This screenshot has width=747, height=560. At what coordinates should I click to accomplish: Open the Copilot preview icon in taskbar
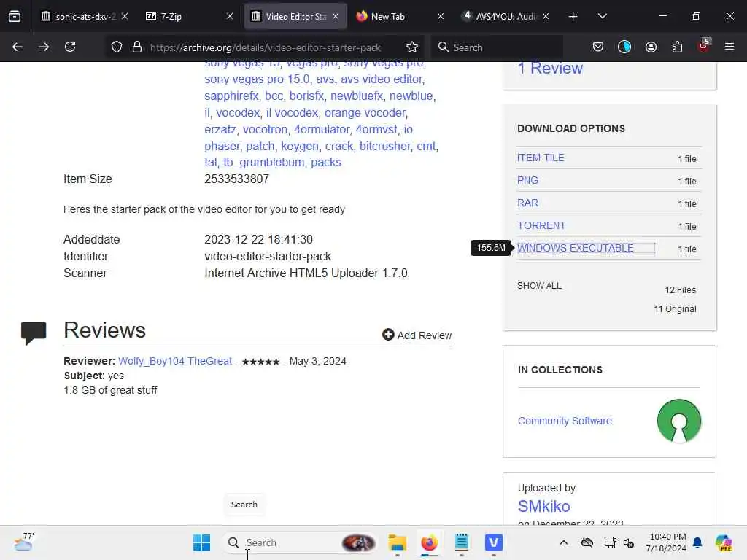[x=724, y=542]
